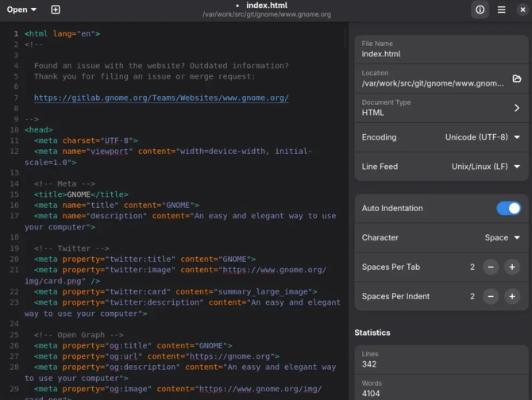Click line number 1 in the gutter
The image size is (532, 400).
coord(16,33)
